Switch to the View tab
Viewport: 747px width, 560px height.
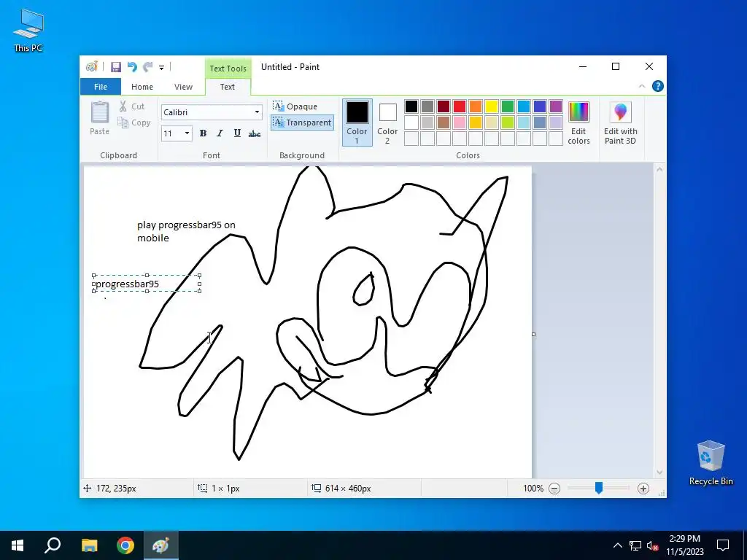tap(183, 87)
